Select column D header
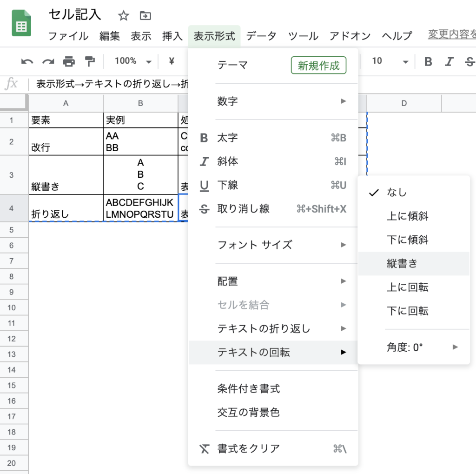 [404, 103]
